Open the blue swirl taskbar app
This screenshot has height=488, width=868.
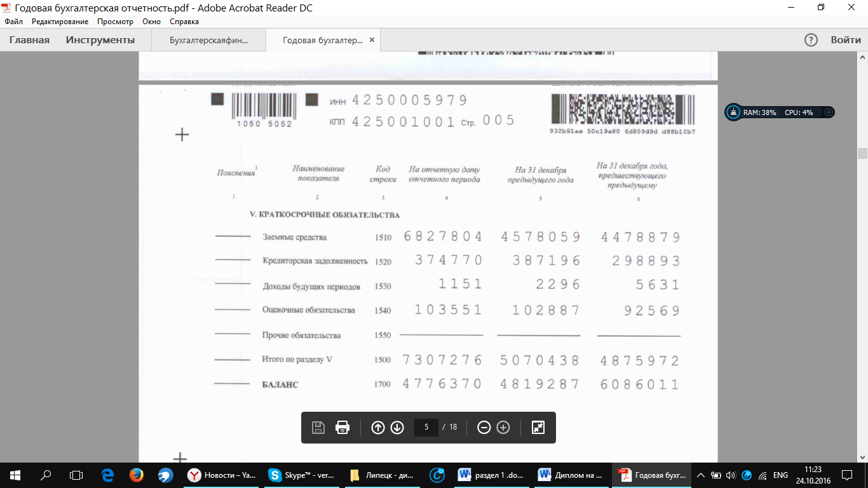click(x=437, y=475)
